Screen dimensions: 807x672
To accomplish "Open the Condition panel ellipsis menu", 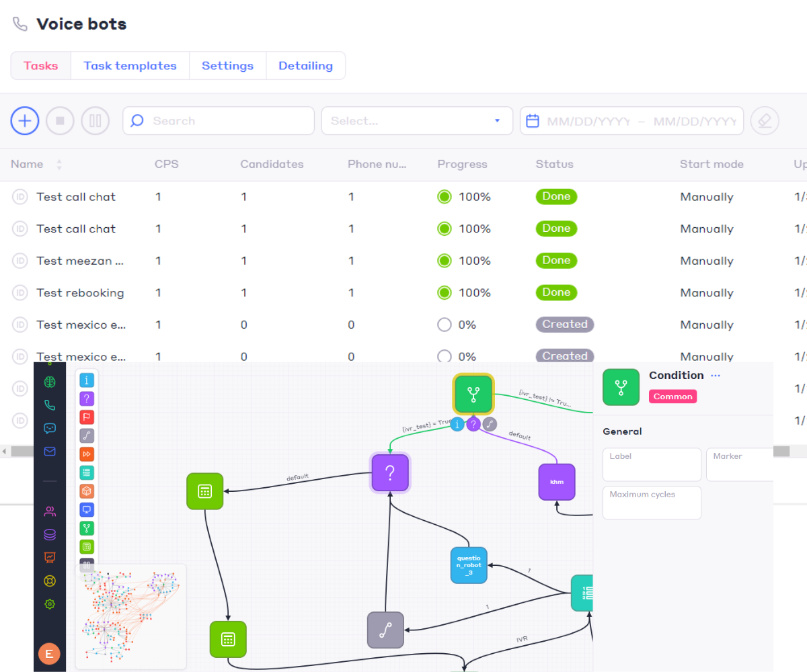I will coord(716,376).
